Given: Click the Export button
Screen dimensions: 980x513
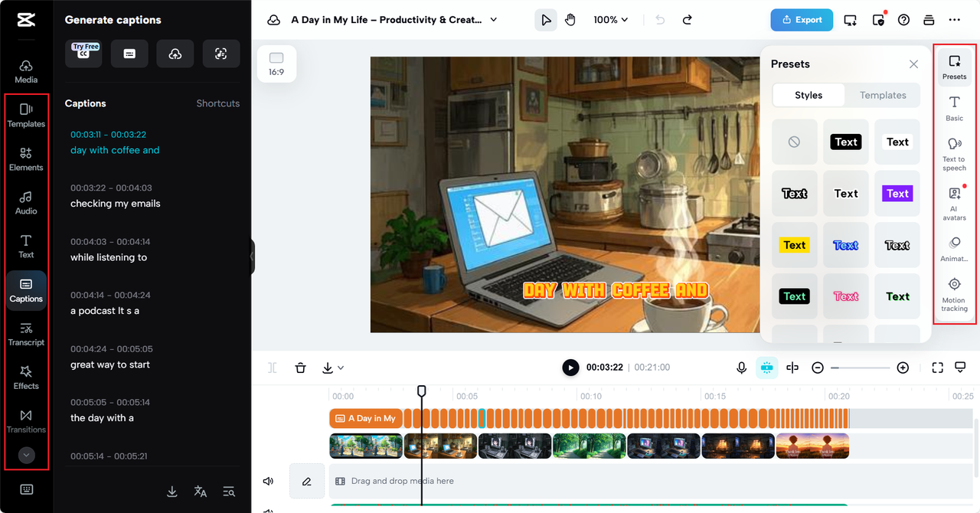Looking at the screenshot, I should 802,19.
